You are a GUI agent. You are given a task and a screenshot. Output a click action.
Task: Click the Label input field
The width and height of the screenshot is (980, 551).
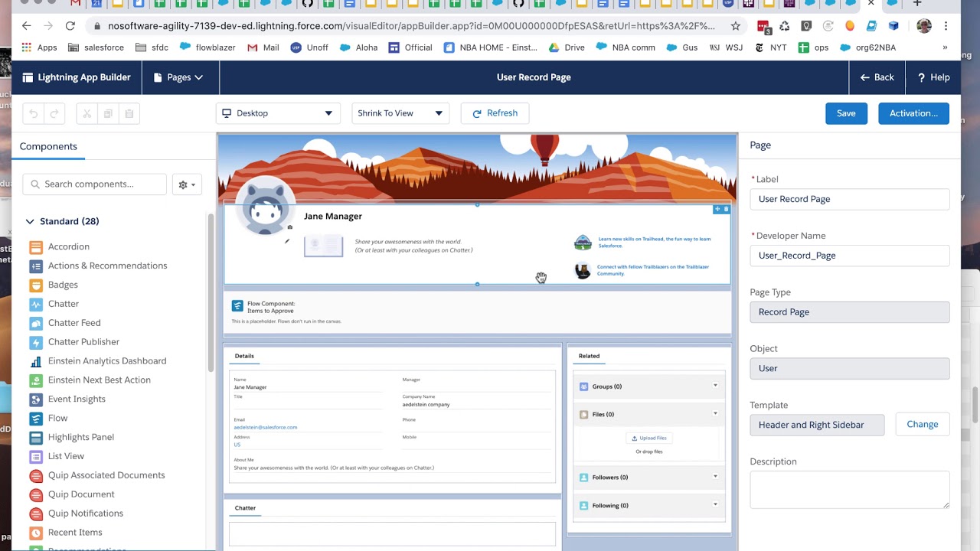pos(850,199)
